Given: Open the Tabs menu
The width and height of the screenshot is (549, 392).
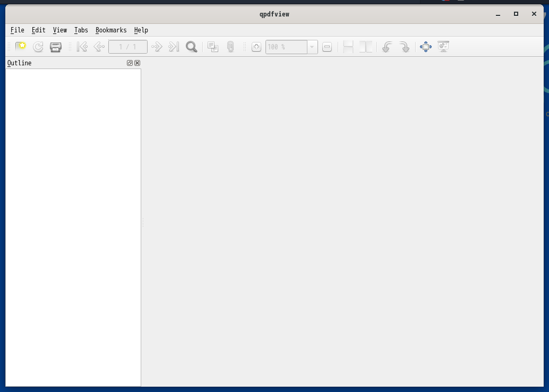Looking at the screenshot, I should [x=81, y=30].
